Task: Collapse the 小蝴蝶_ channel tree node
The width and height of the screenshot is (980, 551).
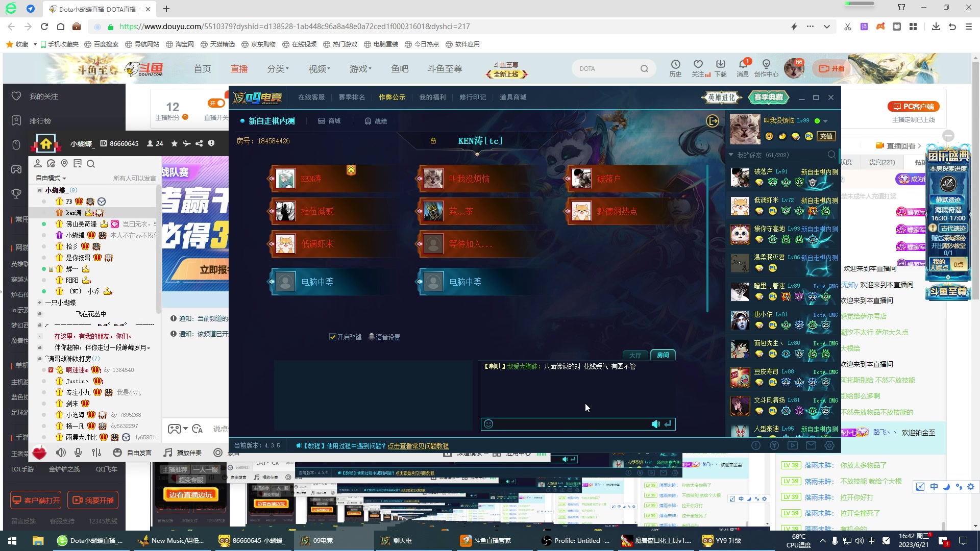Action: (39, 190)
